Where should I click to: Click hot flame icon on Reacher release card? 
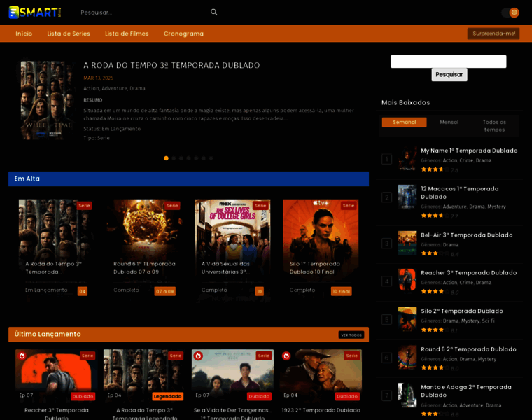point(22,356)
